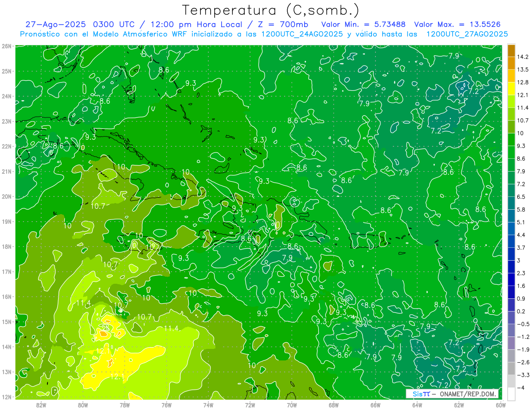Viewport: 532px width, 411px height.
Task: Click the '-4' legend value
Action: pos(521,388)
